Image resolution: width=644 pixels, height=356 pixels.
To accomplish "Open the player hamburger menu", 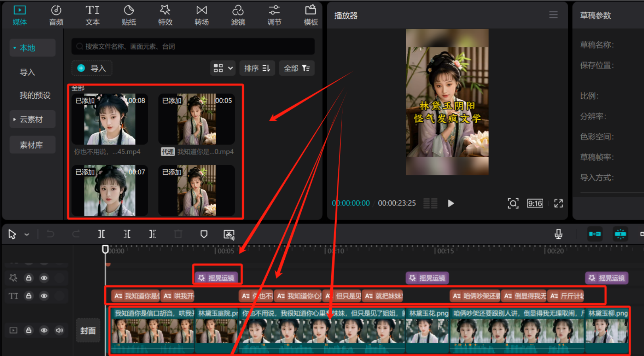I will click(x=553, y=15).
